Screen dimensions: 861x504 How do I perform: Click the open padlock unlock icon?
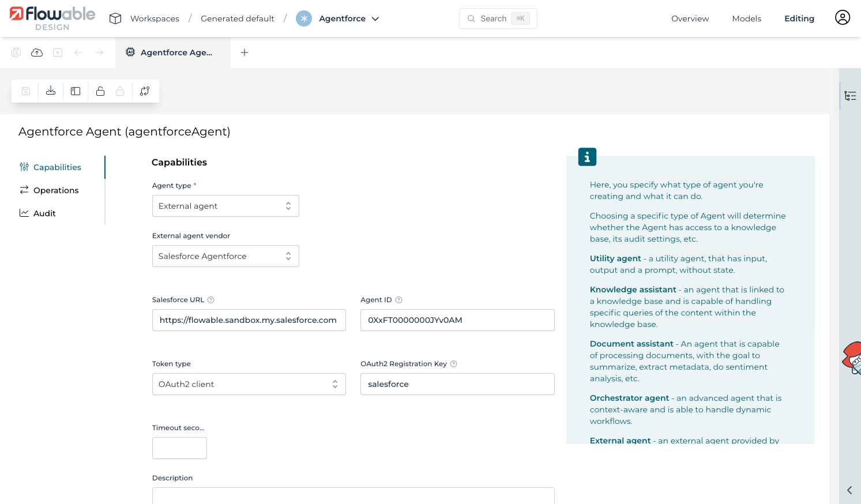click(x=100, y=91)
